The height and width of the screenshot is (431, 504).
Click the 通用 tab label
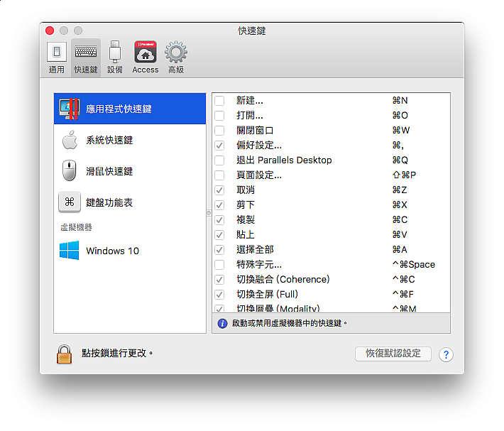pyautogui.click(x=57, y=70)
